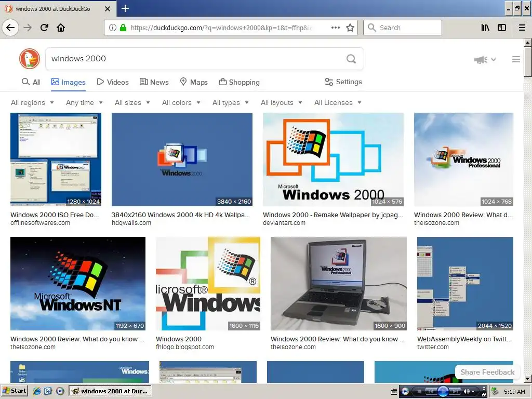Skip to next track in taskbar player

click(455, 392)
